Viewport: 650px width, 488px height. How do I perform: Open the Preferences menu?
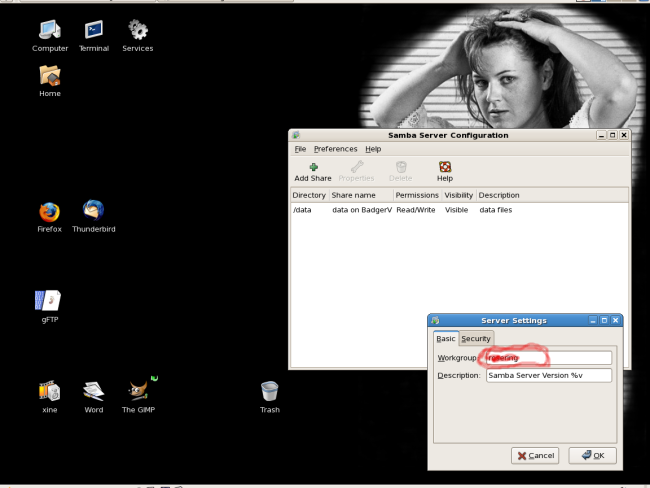(x=335, y=149)
